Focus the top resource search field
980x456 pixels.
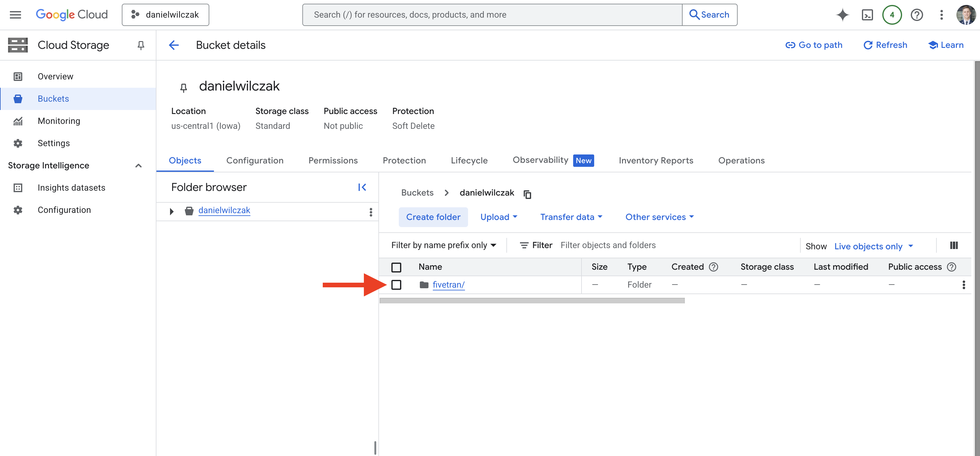(x=493, y=15)
